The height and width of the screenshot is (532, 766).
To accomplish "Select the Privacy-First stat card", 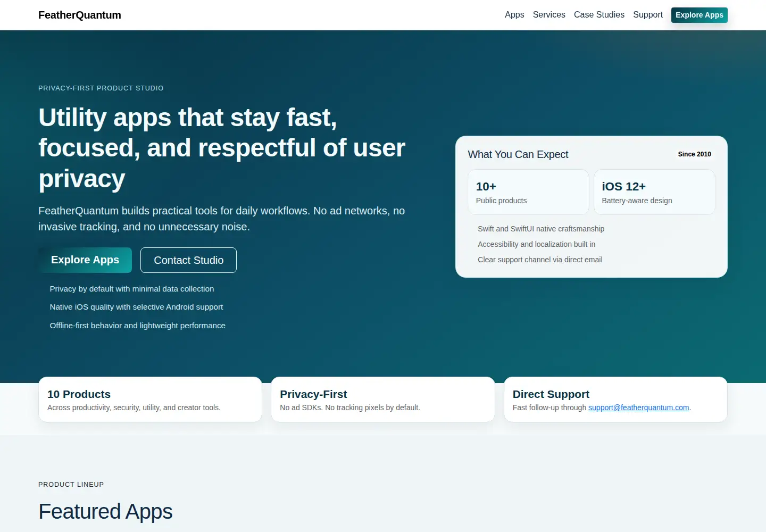I will tap(383, 400).
